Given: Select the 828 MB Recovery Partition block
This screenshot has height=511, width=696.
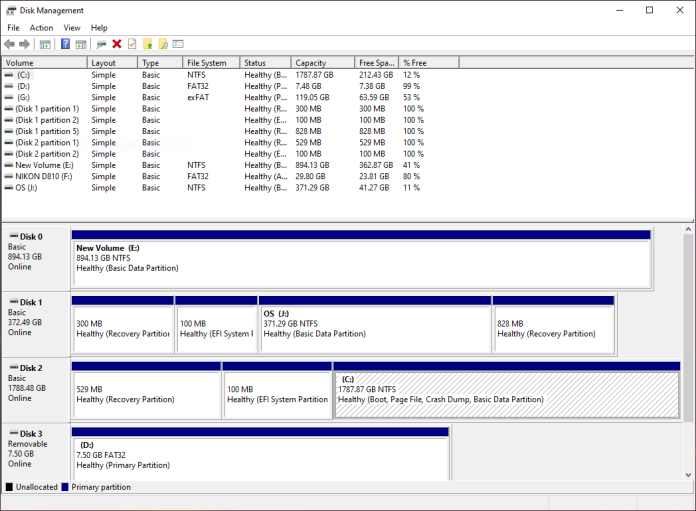Looking at the screenshot, I should [554, 325].
